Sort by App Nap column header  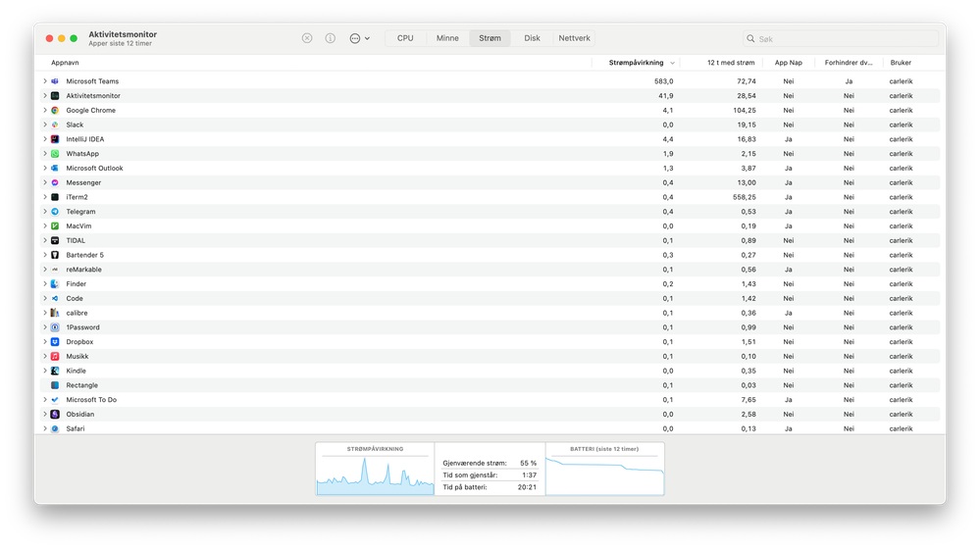789,63
